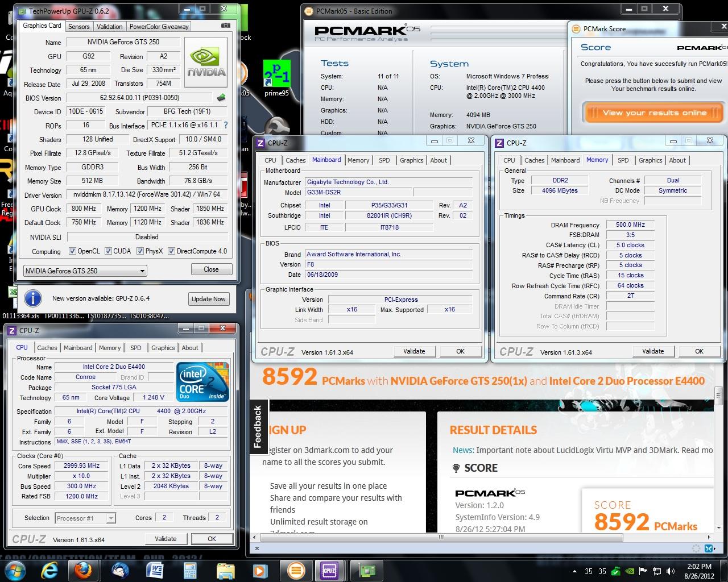Click View your results online button
The width and height of the screenshot is (728, 582).
coord(655,113)
